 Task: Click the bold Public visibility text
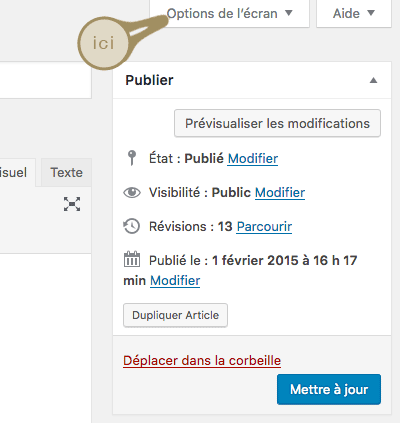tap(231, 193)
